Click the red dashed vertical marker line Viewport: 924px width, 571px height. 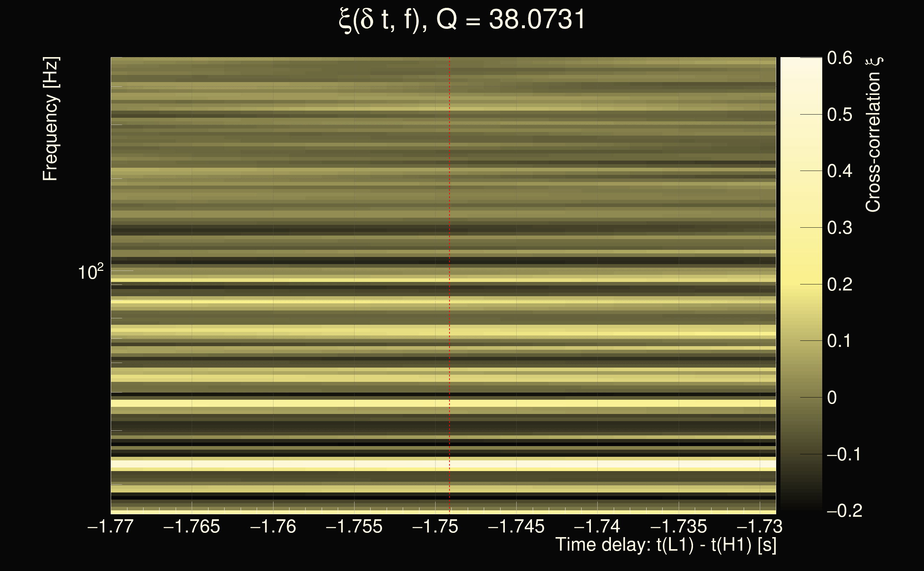pyautogui.click(x=450, y=264)
